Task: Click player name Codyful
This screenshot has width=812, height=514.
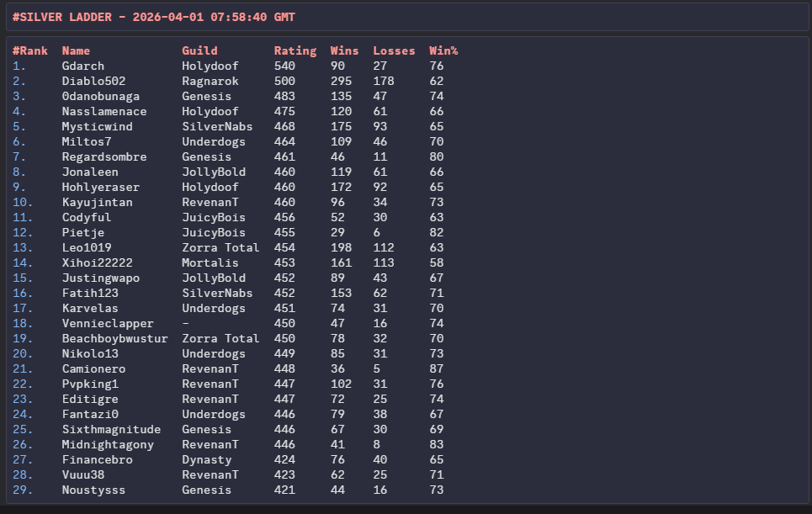Action: point(87,217)
